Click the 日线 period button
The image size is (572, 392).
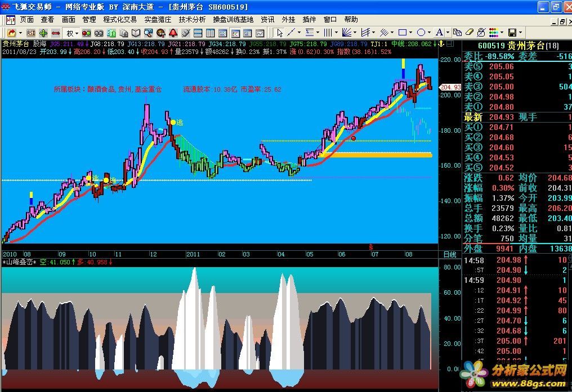(x=450, y=254)
